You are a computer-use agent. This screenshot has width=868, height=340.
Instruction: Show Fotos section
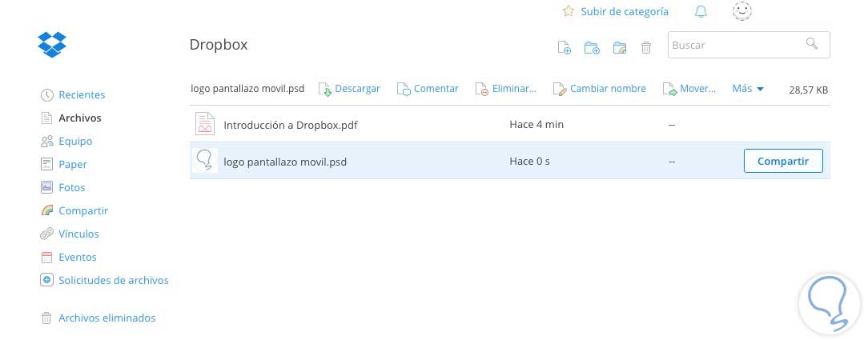(x=72, y=188)
